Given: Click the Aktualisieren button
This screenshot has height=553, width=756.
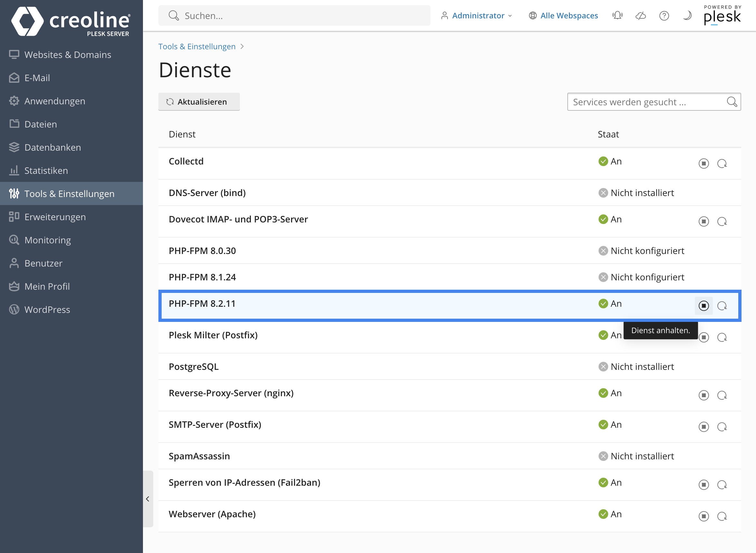Looking at the screenshot, I should coord(199,101).
